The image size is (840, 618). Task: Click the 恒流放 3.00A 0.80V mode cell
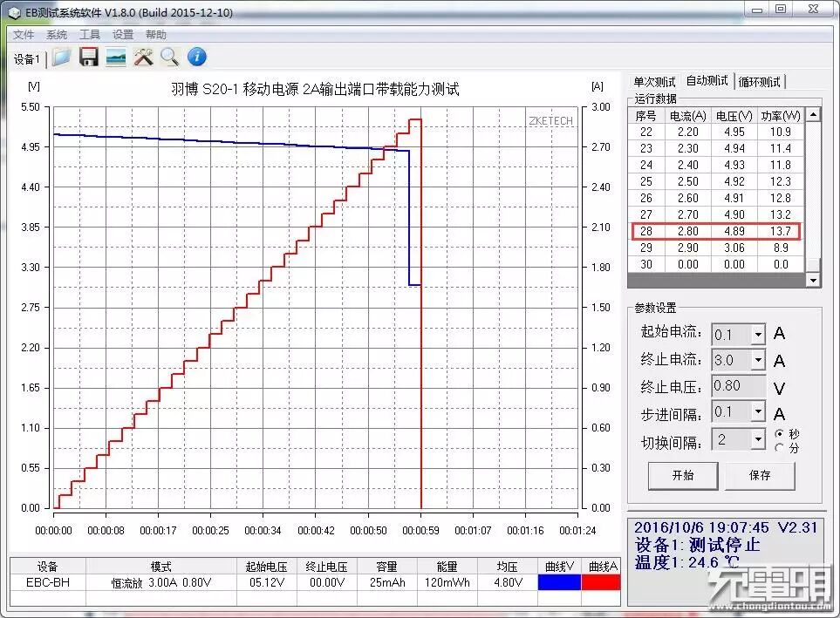tap(160, 582)
